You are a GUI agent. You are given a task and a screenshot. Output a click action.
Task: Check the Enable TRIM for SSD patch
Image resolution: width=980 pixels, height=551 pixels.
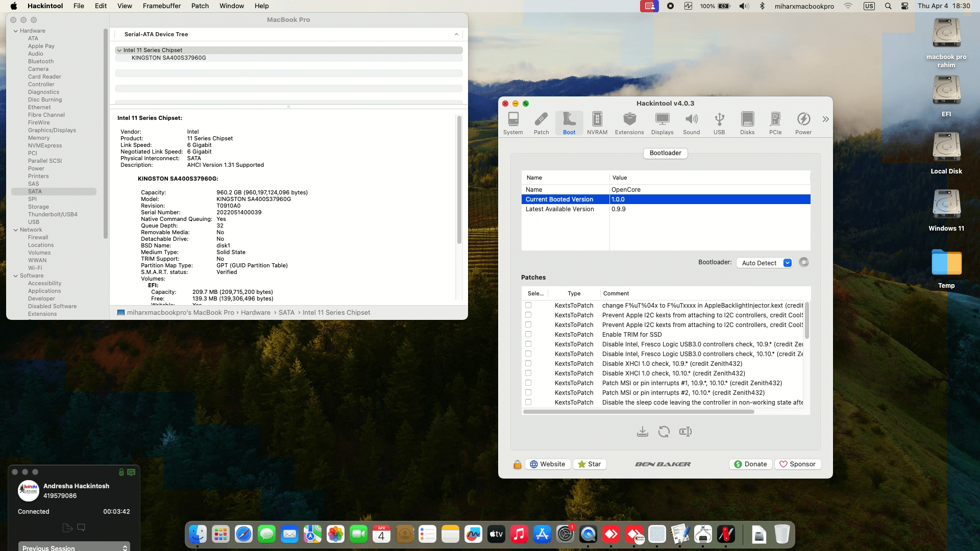(x=528, y=335)
